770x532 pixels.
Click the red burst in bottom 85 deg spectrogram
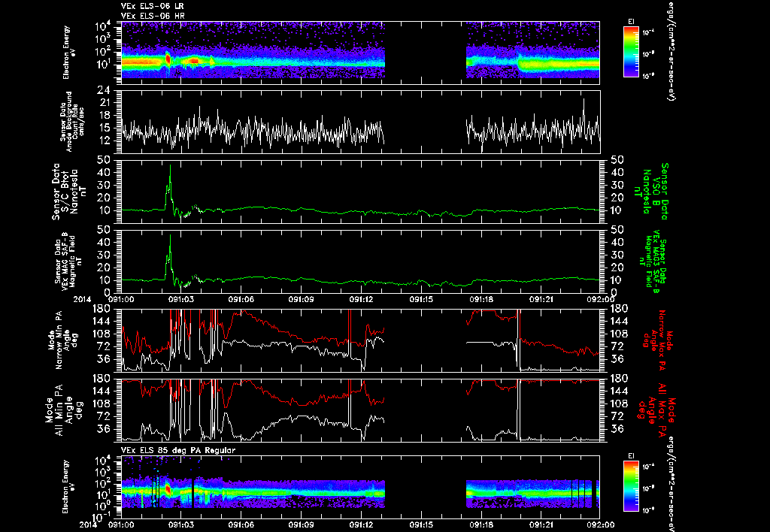tap(168, 489)
